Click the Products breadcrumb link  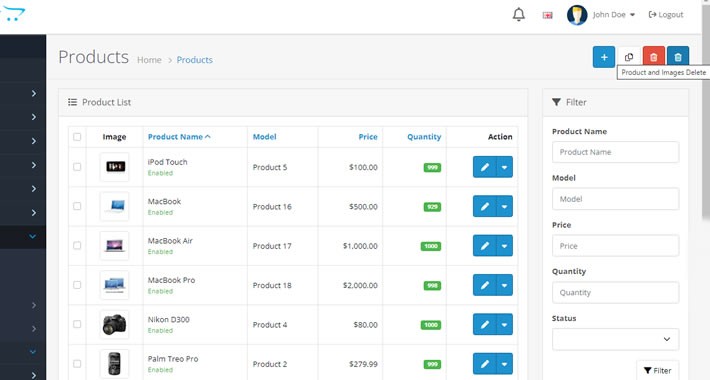pos(194,60)
